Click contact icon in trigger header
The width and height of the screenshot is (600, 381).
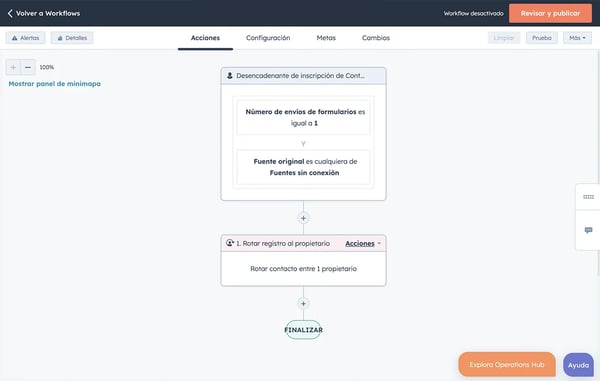[x=230, y=75]
